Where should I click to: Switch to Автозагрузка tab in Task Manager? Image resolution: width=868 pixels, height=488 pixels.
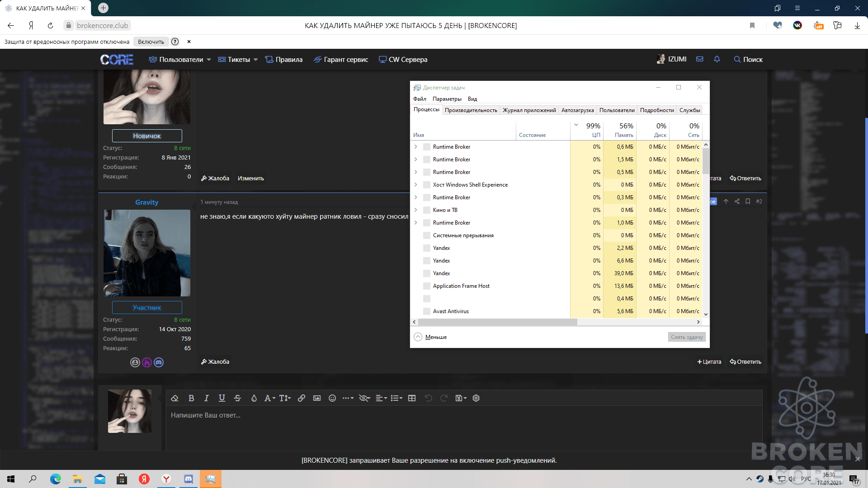tap(577, 110)
